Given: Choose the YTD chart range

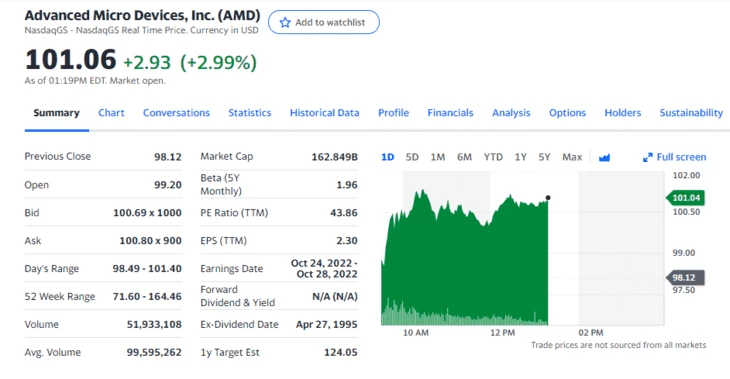Looking at the screenshot, I should pos(493,157).
